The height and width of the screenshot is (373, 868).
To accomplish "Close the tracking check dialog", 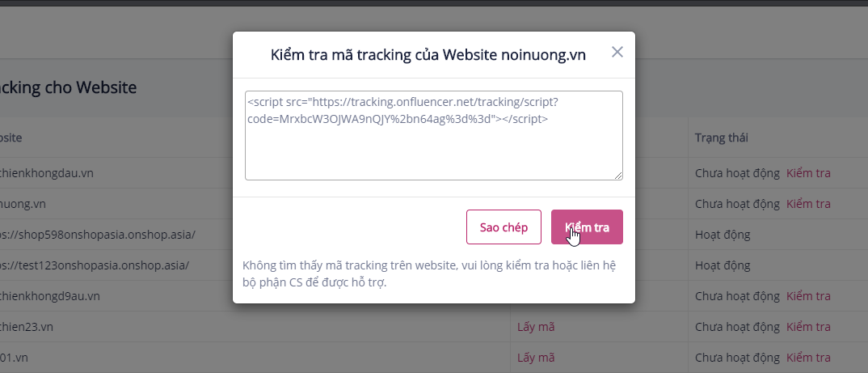I will tap(617, 52).
